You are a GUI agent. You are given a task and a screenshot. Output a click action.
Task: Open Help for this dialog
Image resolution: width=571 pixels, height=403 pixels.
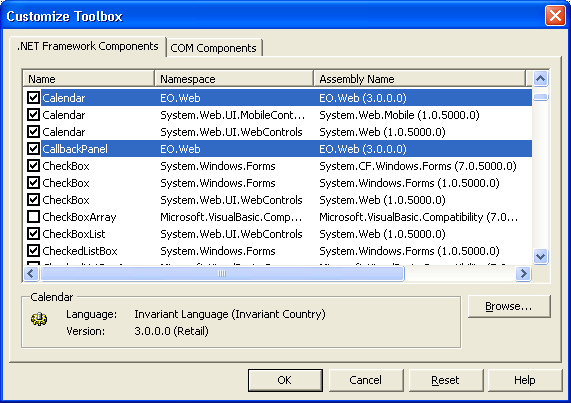pyautogui.click(x=525, y=380)
